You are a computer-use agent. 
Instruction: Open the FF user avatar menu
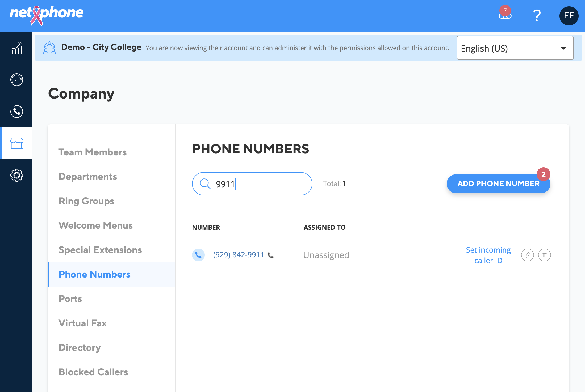point(569,16)
